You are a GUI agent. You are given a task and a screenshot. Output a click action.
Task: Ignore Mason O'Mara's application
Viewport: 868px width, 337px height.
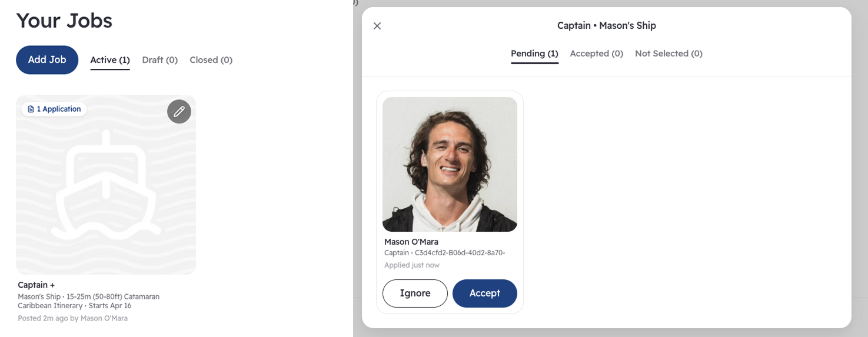coord(415,293)
